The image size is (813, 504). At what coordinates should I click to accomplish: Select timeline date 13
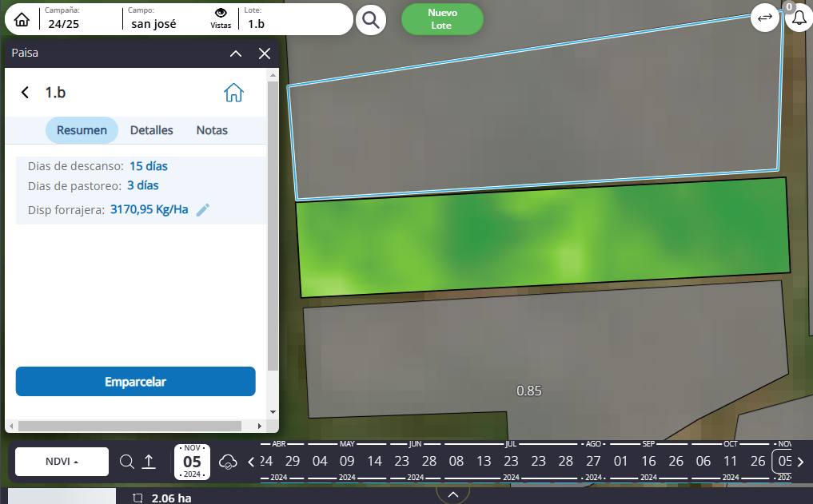pos(484,461)
